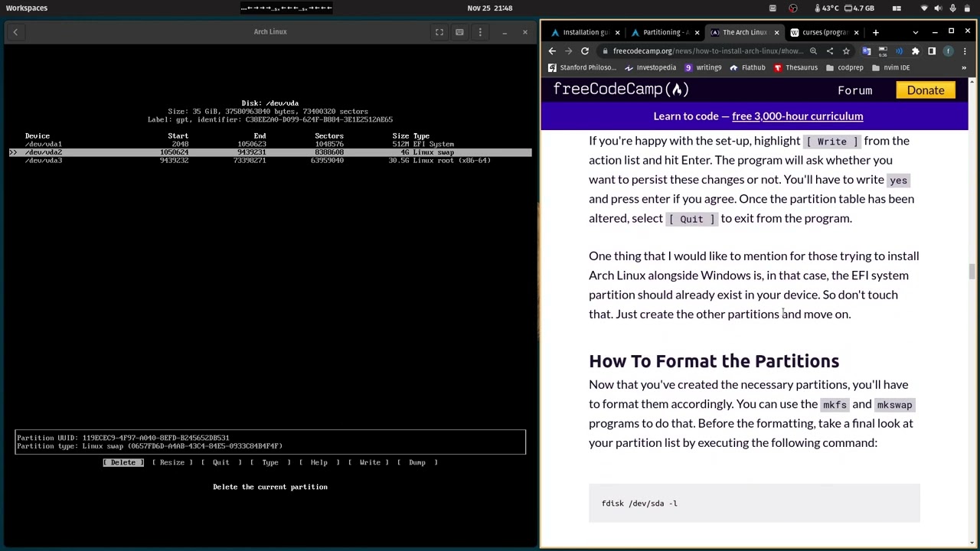The width and height of the screenshot is (980, 551).
Task: Reload the freeCodeCamp page
Action: tap(585, 51)
